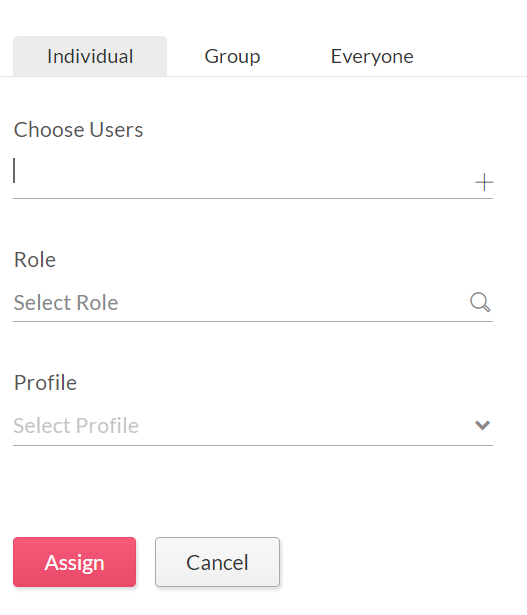Click the magnifier icon in Role field
Viewport: 527px width, 615px height.
tap(480, 302)
